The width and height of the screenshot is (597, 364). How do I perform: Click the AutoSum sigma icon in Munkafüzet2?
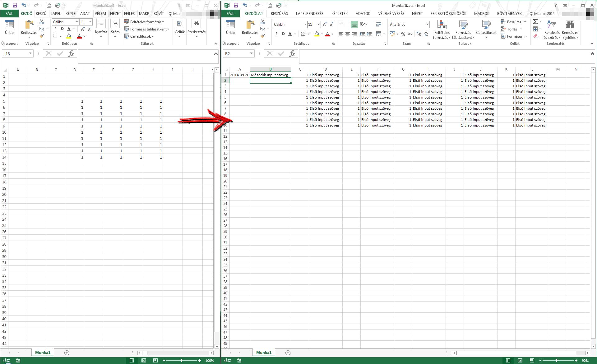[535, 22]
